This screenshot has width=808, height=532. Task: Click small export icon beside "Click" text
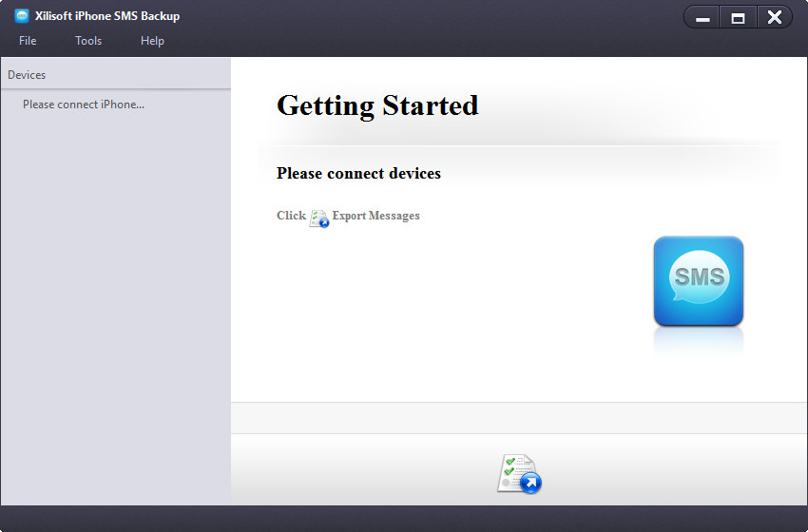tap(319, 218)
